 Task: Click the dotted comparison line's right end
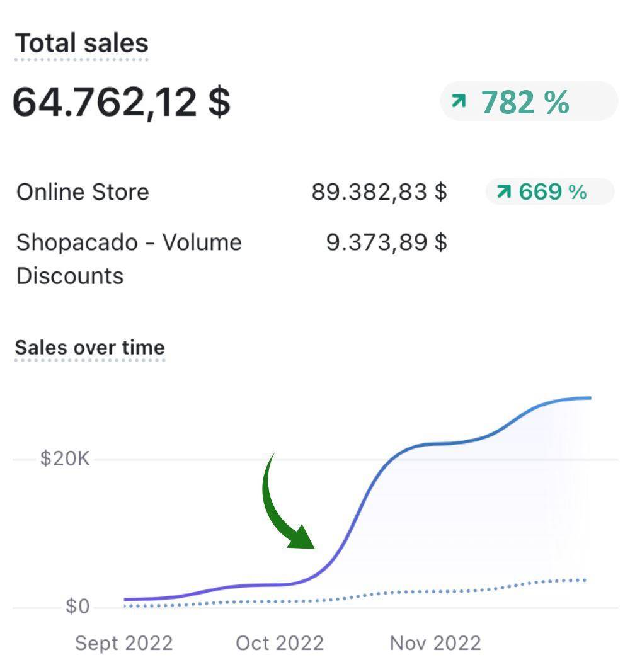click(x=585, y=580)
